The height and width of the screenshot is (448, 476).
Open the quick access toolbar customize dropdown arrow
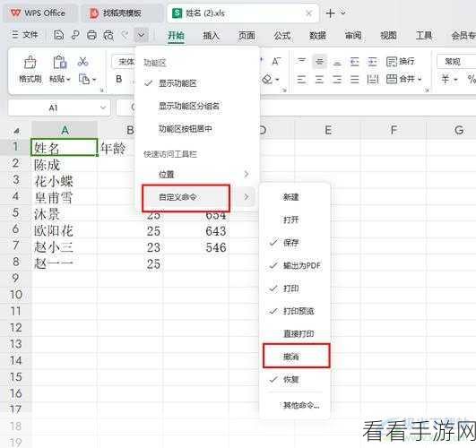point(141,36)
